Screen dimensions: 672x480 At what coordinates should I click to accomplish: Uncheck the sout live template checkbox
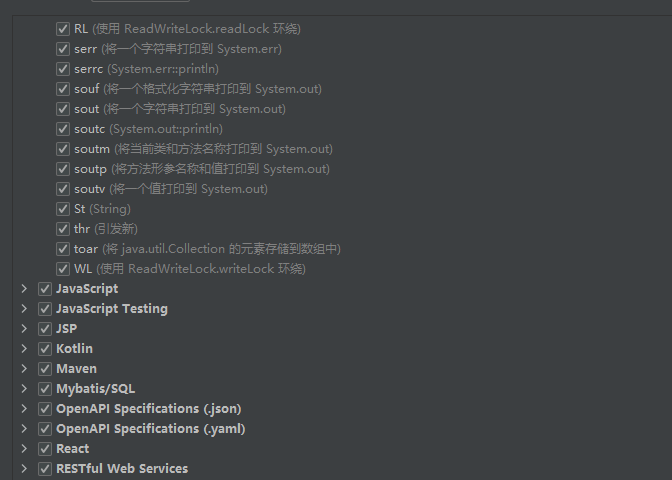point(63,109)
